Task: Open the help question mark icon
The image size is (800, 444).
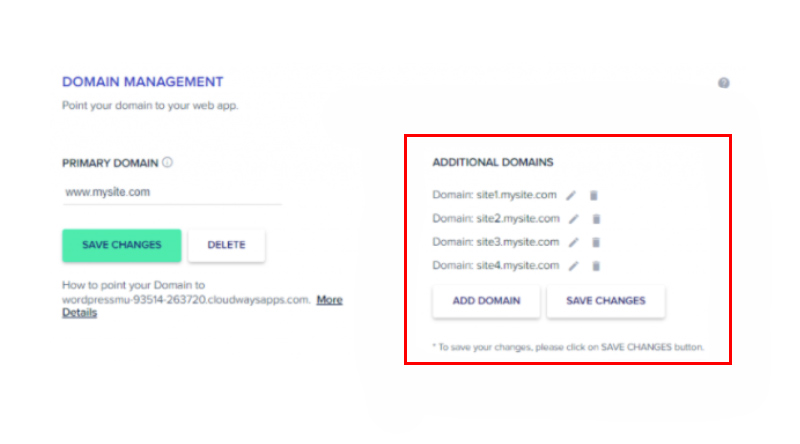Action: [x=723, y=83]
